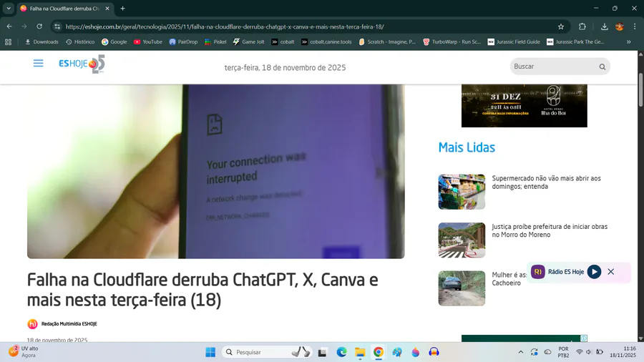644x362 pixels.
Task: Open the TurboWarp bookmark
Action: [x=452, y=42]
